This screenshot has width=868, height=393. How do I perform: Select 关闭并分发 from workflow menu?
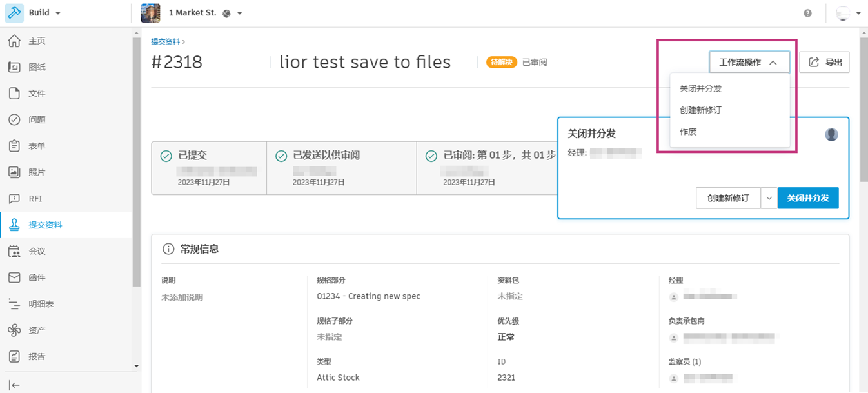click(x=700, y=88)
